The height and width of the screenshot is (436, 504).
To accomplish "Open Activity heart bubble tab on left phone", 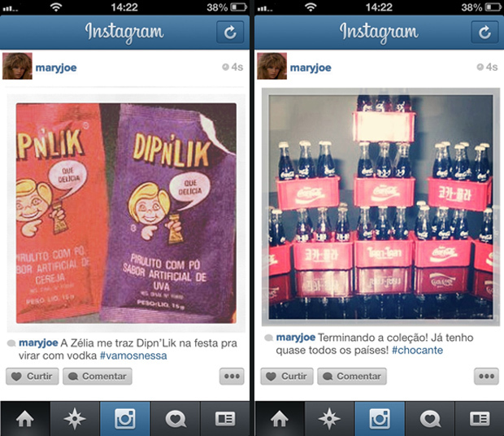I will click(176, 419).
